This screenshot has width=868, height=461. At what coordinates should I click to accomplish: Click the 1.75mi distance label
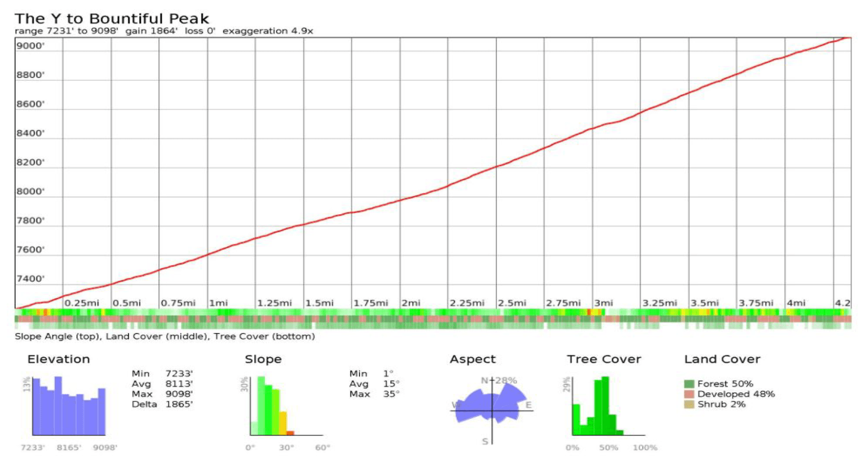[371, 303]
